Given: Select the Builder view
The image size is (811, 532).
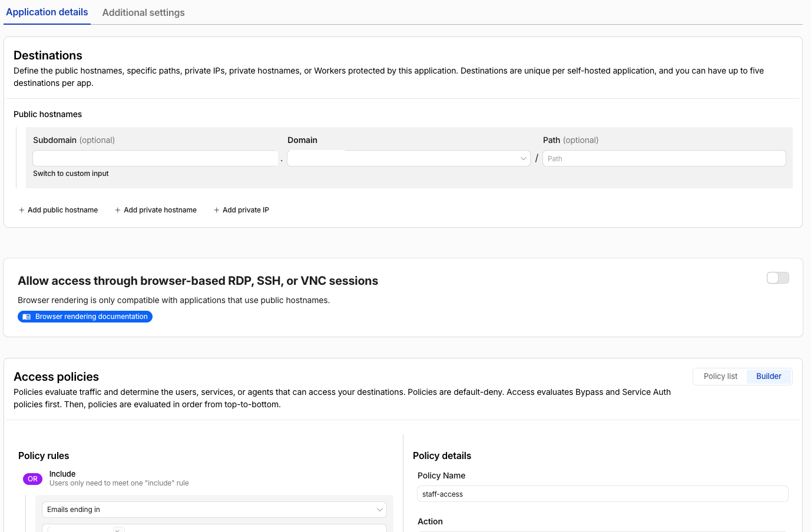Looking at the screenshot, I should click(x=769, y=377).
